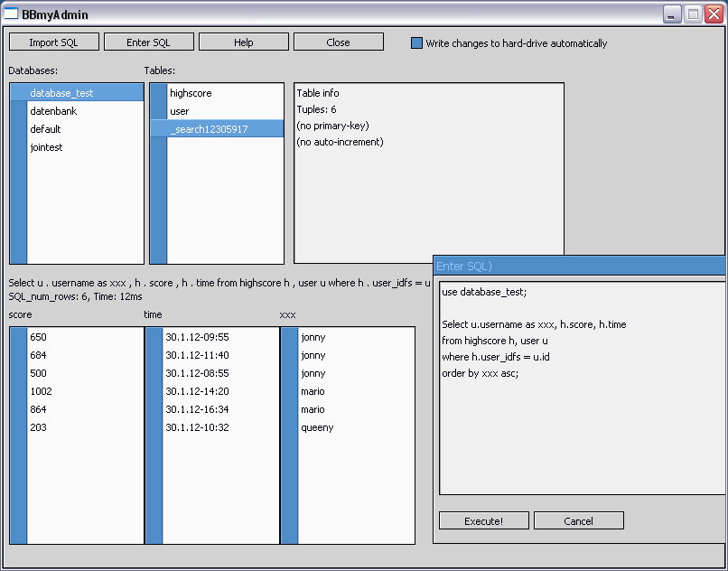728x571 pixels.
Task: Select the _search12305917 table
Action: [209, 129]
